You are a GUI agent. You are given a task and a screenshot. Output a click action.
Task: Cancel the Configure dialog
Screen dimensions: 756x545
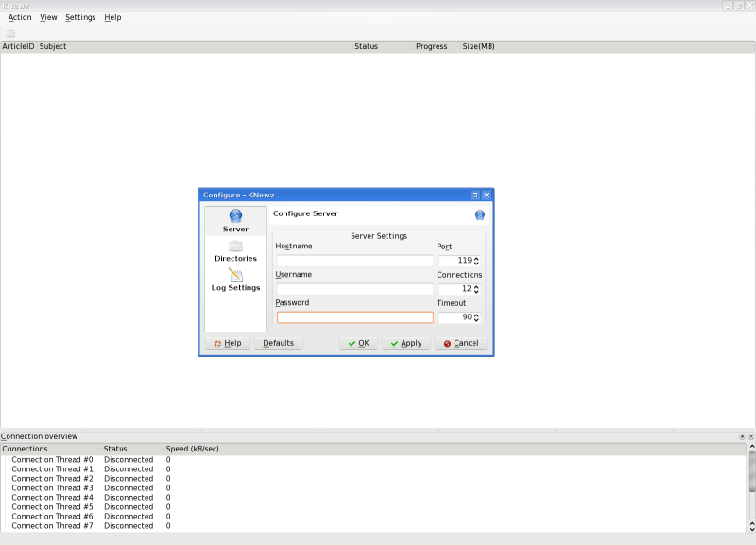[x=461, y=343]
